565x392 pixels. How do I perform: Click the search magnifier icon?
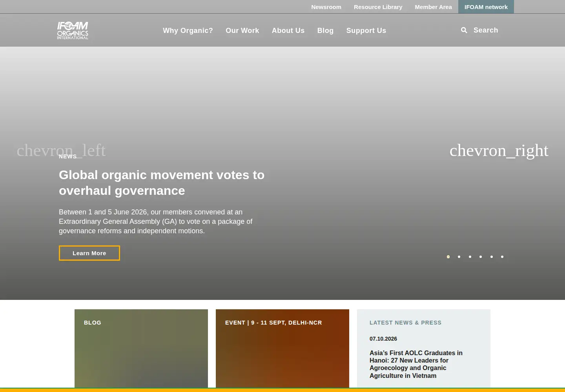click(x=464, y=30)
